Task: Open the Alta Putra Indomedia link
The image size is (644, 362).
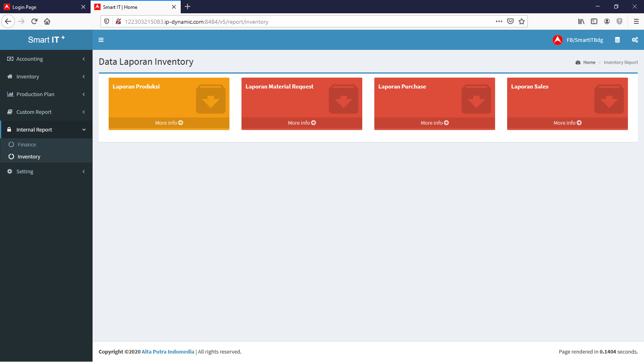Action: point(168,352)
